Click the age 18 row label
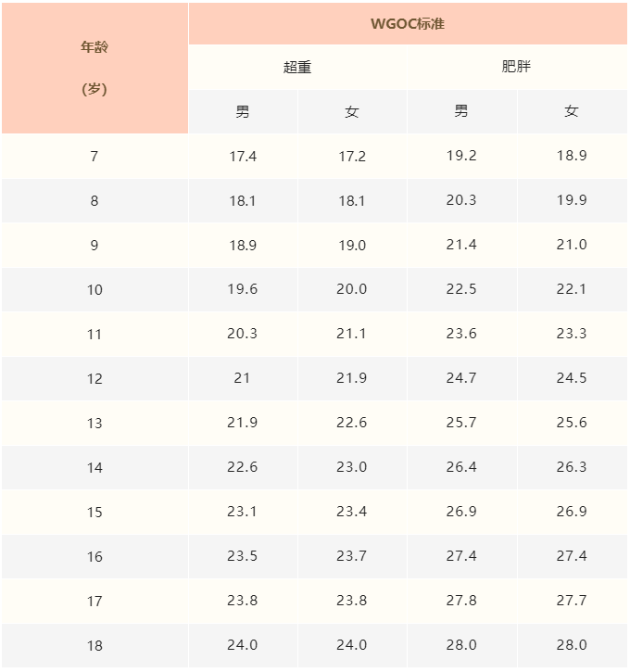Viewport: 630px width, 672px height. pos(94,645)
